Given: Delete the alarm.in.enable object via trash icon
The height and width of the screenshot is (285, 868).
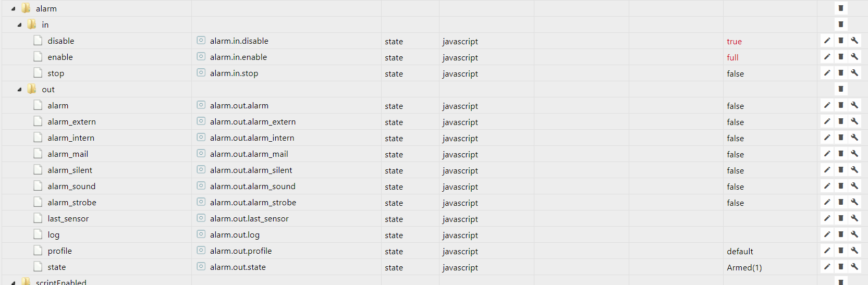Looking at the screenshot, I should [x=841, y=57].
